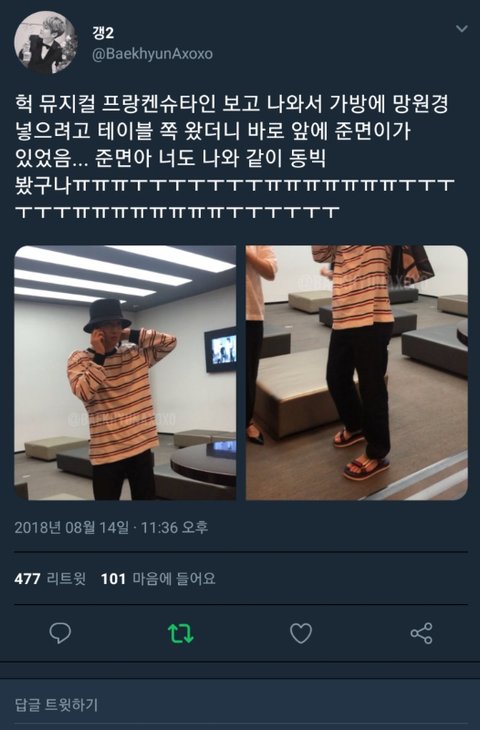Image resolution: width=480 pixels, height=730 pixels.
Task: Tap the 답글 트윗하기 reply field
Action: [x=240, y=704]
